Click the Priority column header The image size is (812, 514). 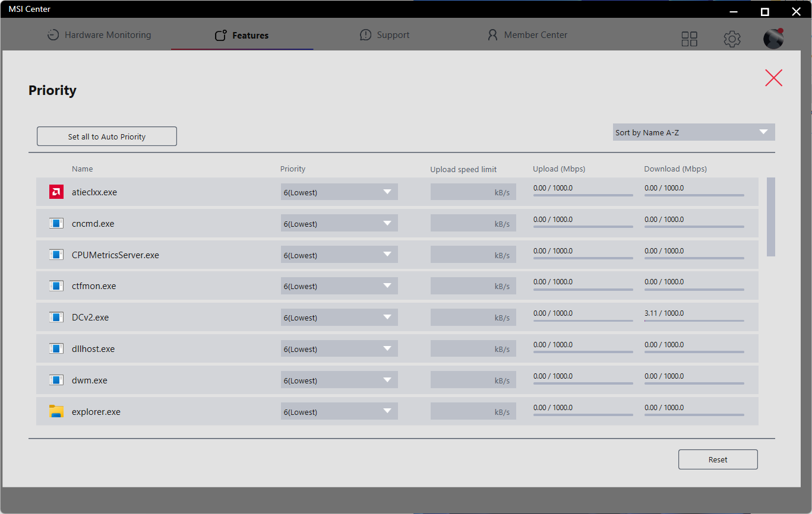293,169
